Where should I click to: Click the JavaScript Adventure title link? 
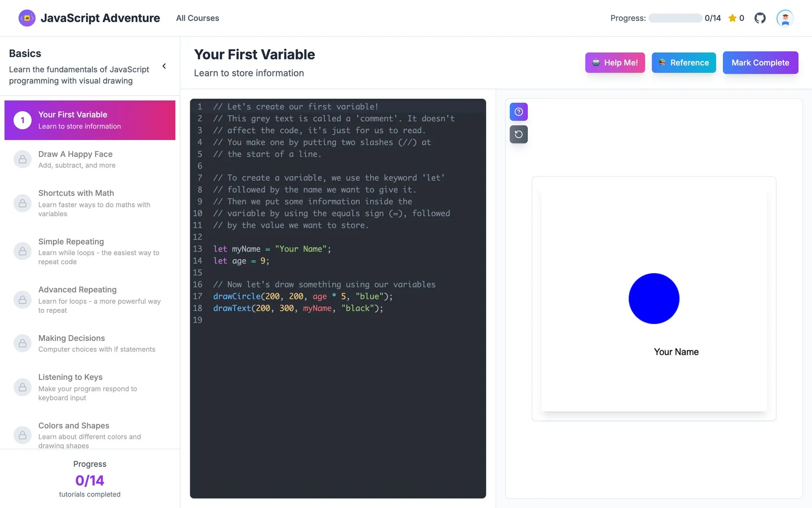coord(100,18)
